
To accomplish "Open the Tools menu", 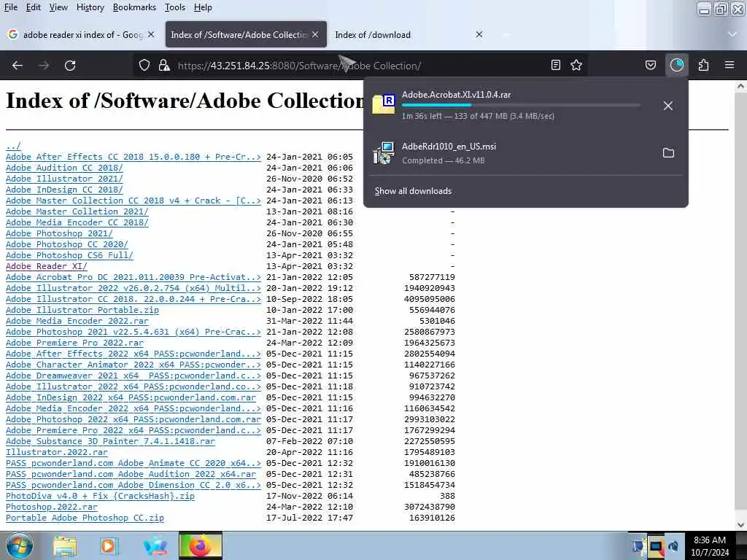I will pos(175,7).
